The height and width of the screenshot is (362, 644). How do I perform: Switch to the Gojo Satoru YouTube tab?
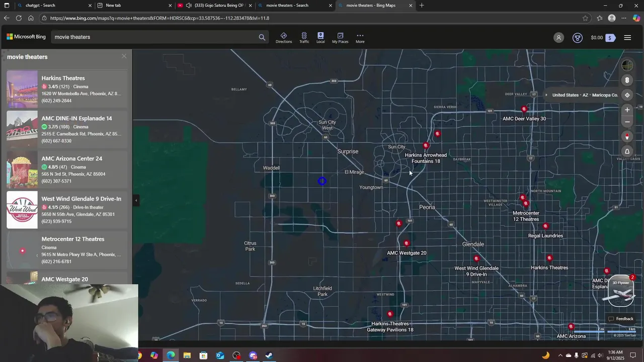(215, 6)
